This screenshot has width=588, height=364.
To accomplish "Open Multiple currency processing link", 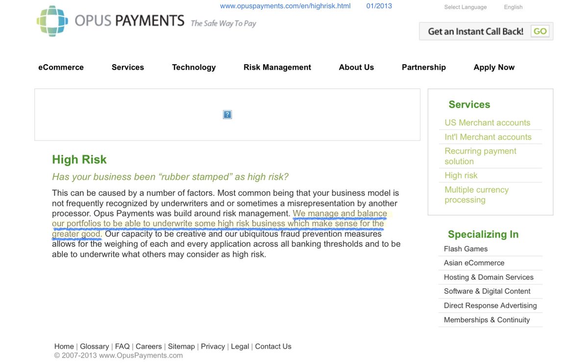I will 476,195.
